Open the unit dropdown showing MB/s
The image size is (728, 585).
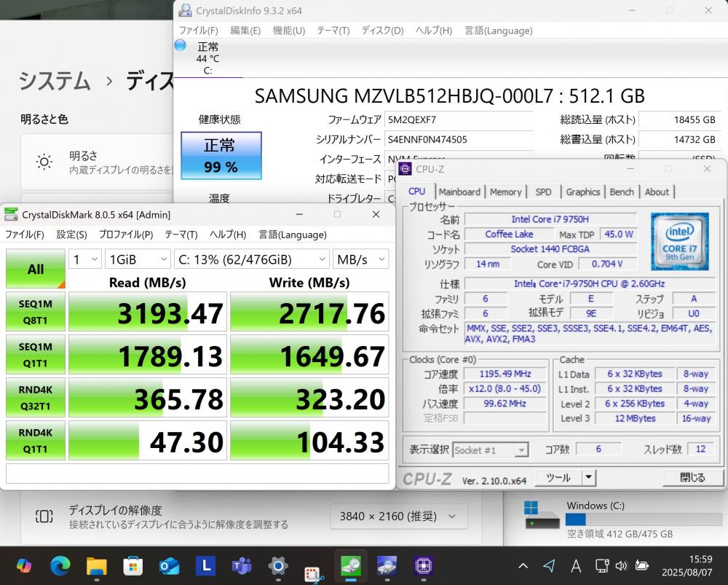(x=361, y=259)
